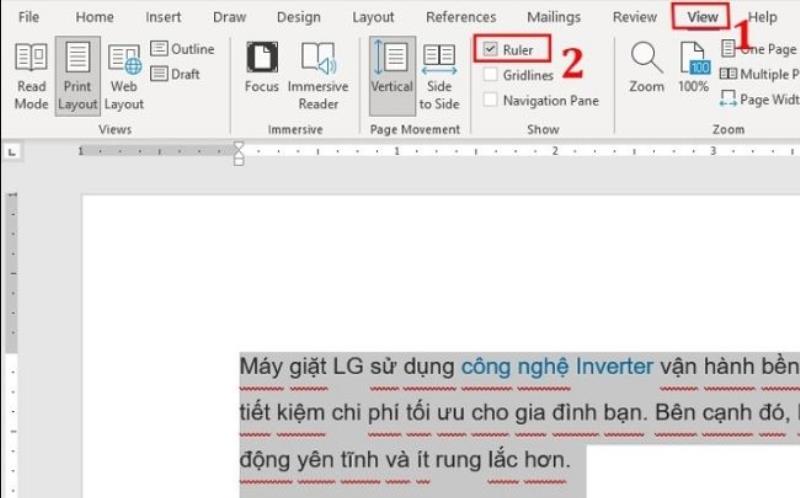The height and width of the screenshot is (498, 800).
Task: Open Immersive Reader
Action: click(318, 77)
